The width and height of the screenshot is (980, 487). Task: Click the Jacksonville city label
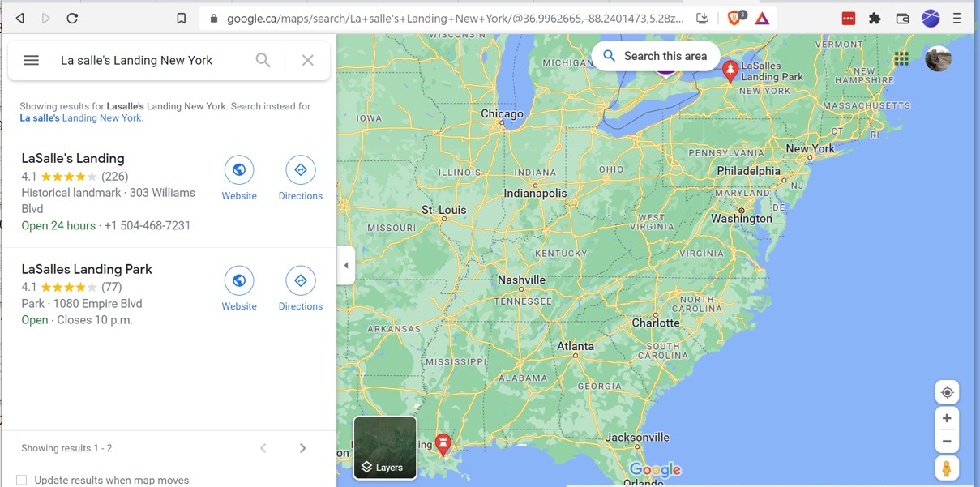click(x=637, y=438)
